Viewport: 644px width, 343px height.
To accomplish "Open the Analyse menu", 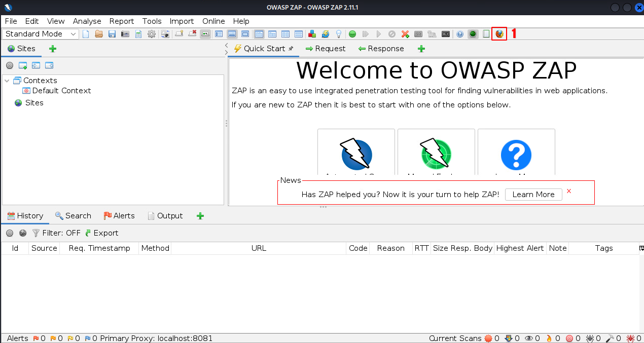I will tap(87, 21).
